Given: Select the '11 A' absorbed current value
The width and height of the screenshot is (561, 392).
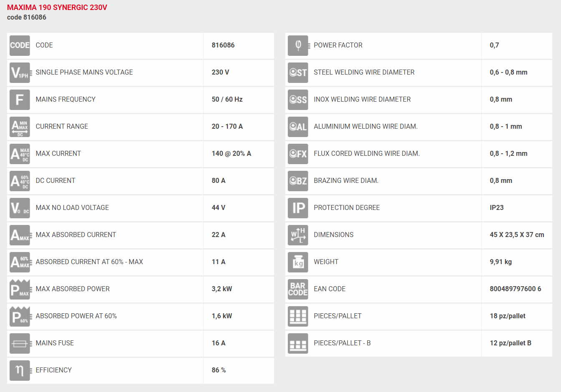Looking at the screenshot, I should tap(218, 262).
